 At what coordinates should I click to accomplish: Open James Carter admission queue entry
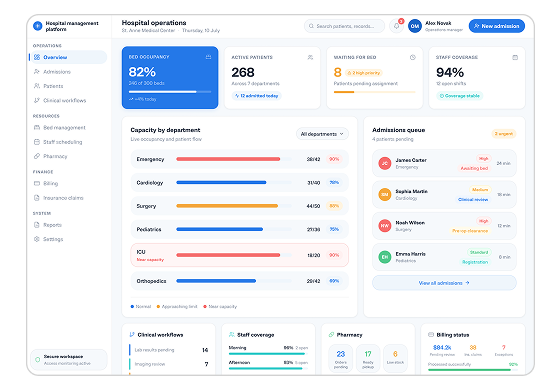[444, 163]
